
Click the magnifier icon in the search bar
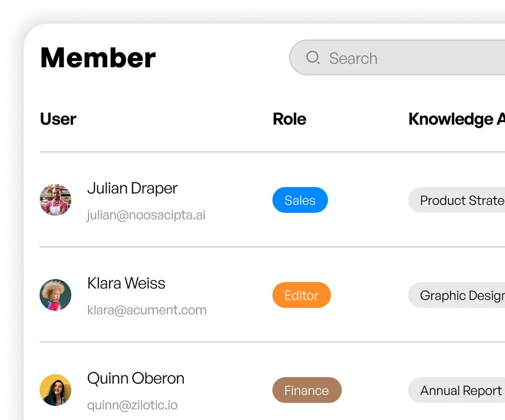[x=313, y=58]
